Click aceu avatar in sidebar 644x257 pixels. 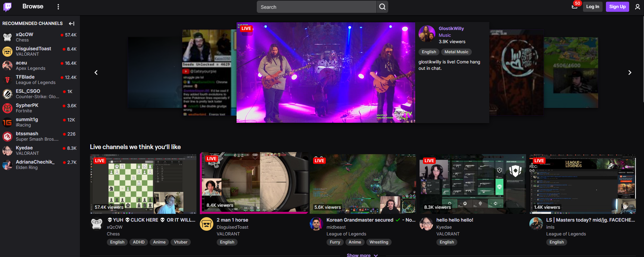[7, 65]
